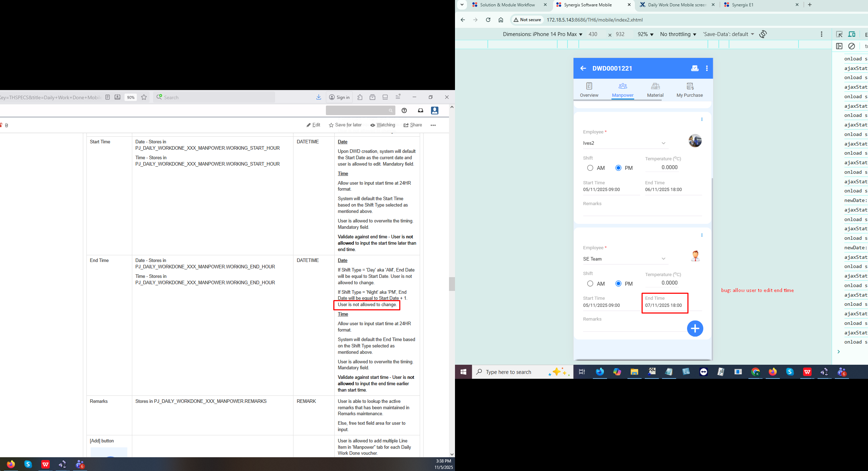This screenshot has width=868, height=471.
Task: Click the Firefox bookmark star icon
Action: click(x=144, y=97)
